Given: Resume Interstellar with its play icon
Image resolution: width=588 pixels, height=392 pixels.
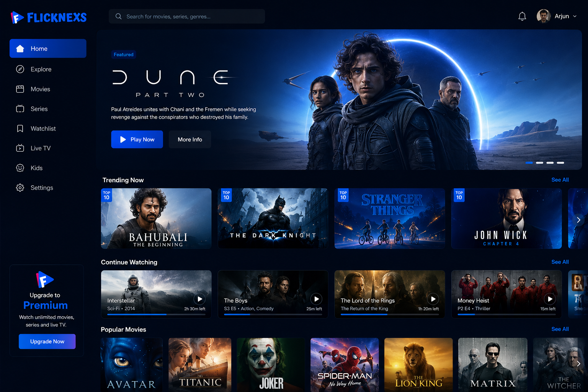Looking at the screenshot, I should click(199, 299).
